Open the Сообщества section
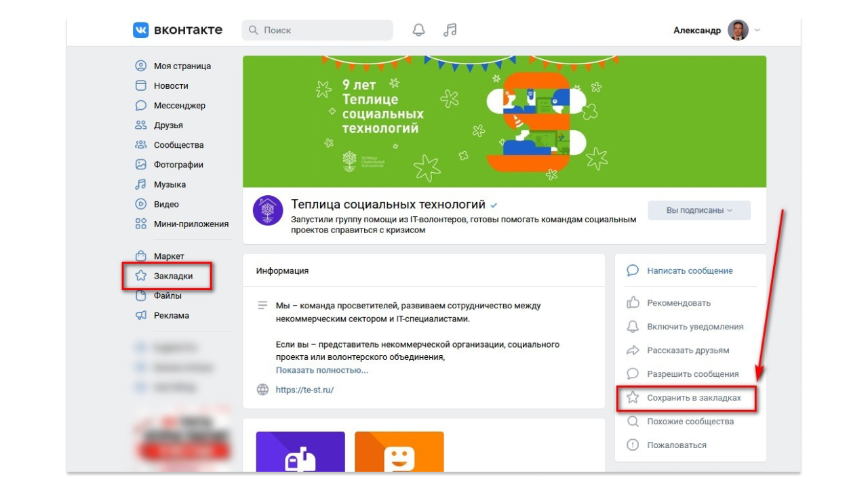The image size is (868, 488). click(x=180, y=144)
